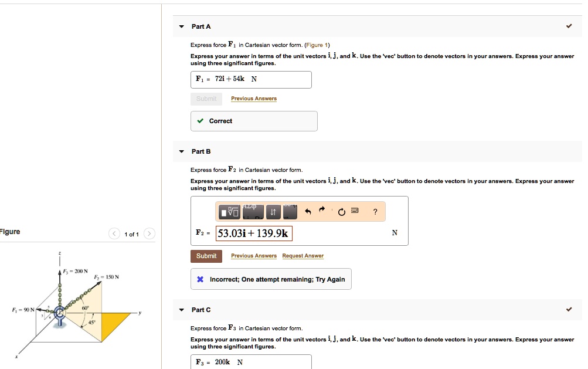Open Figure 1 link in Part A

317,45
